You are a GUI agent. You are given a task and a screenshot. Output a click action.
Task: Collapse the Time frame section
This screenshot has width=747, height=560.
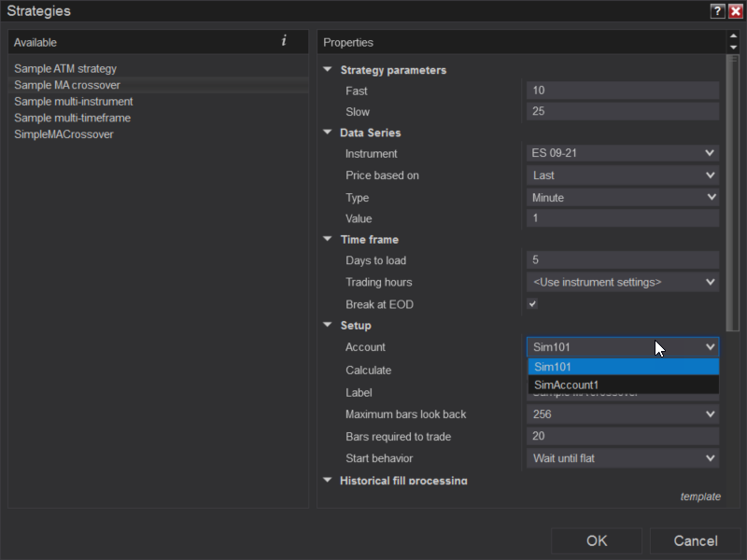click(327, 240)
